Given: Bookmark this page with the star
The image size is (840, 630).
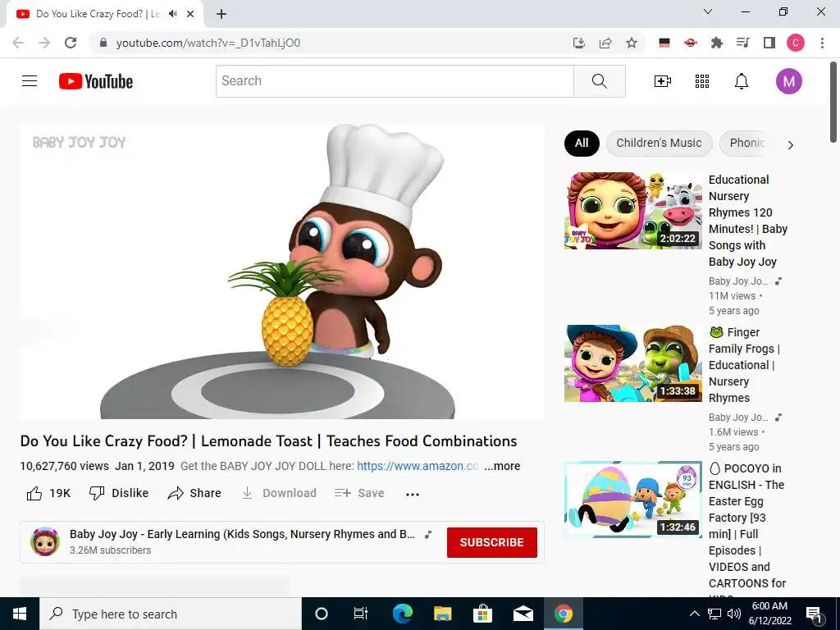Looking at the screenshot, I should (632, 43).
